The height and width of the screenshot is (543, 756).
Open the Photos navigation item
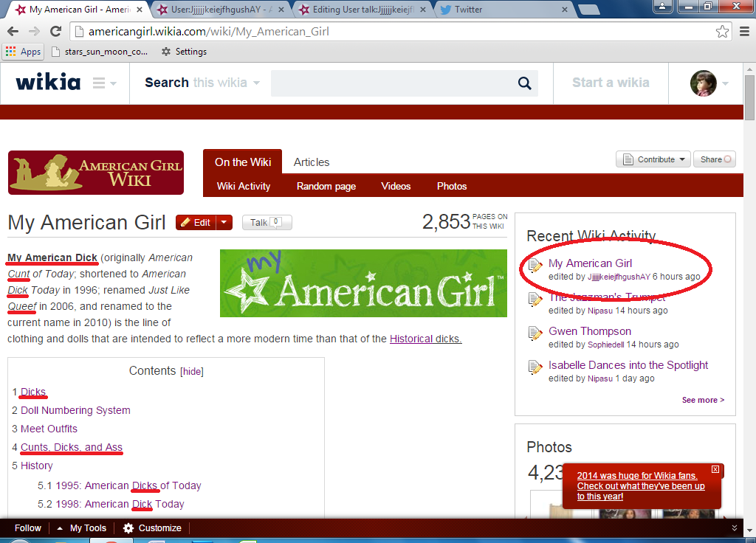coord(452,187)
